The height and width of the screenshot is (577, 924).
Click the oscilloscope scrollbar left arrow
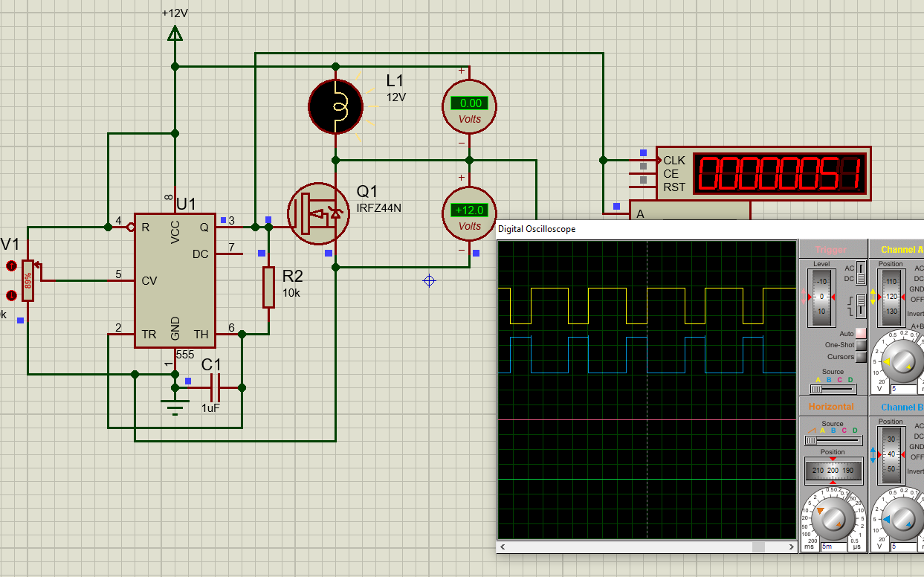click(x=503, y=547)
